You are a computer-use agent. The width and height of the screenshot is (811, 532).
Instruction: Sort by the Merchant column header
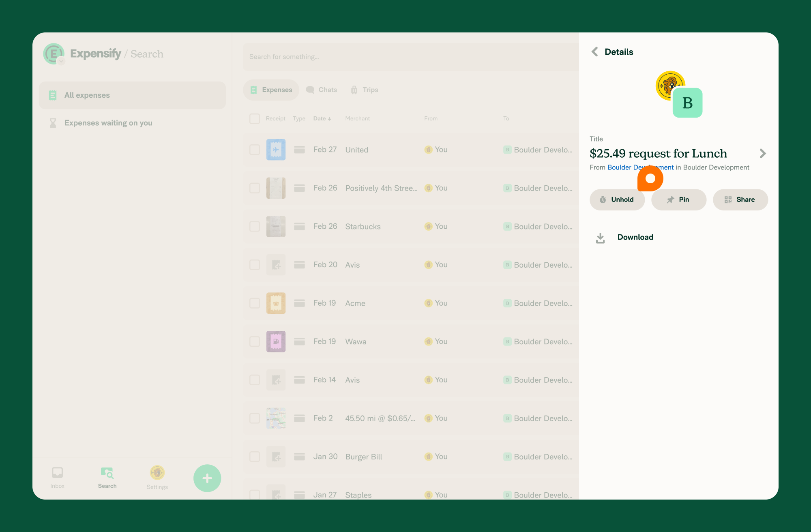point(357,118)
